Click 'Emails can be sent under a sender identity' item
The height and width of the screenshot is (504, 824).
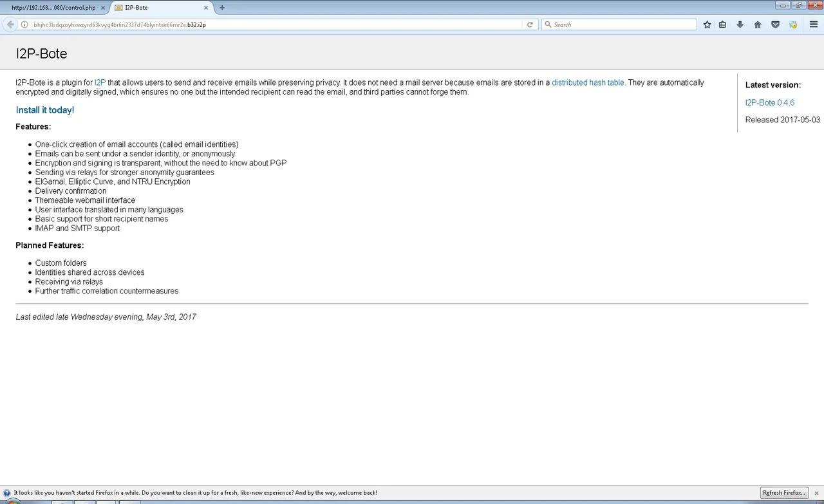coord(135,154)
